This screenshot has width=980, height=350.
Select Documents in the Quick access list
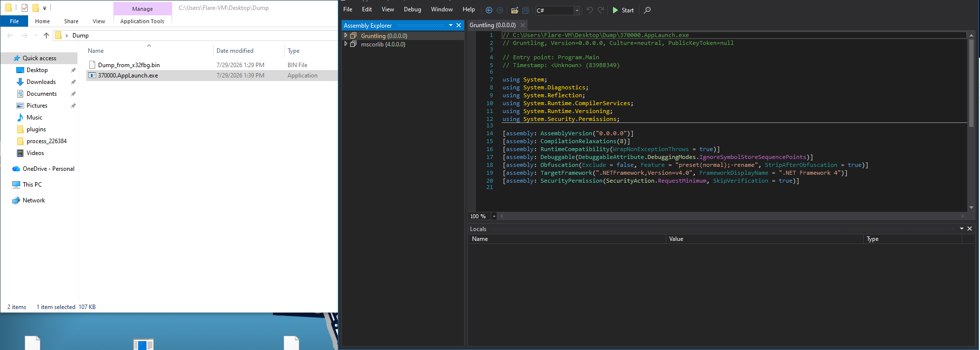pyautogui.click(x=41, y=94)
